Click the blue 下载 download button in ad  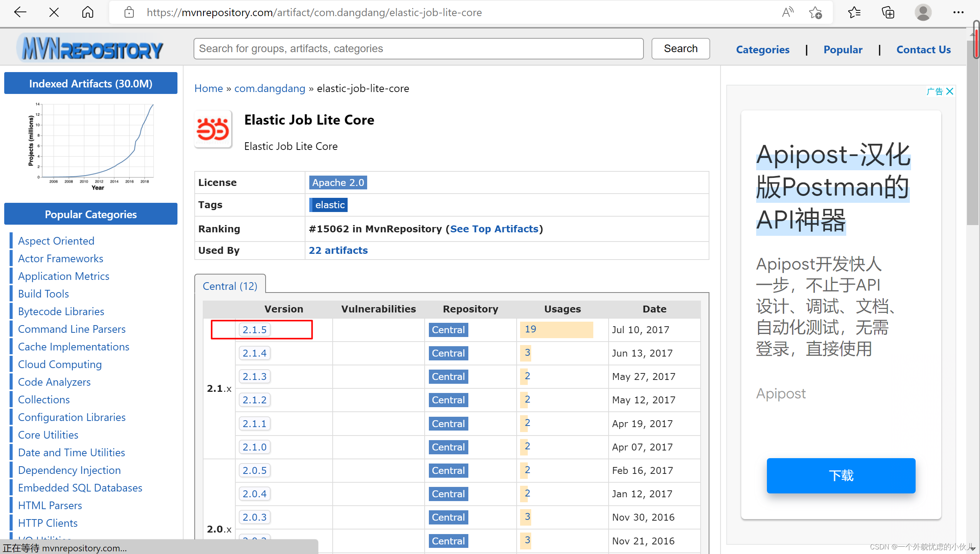tap(841, 476)
